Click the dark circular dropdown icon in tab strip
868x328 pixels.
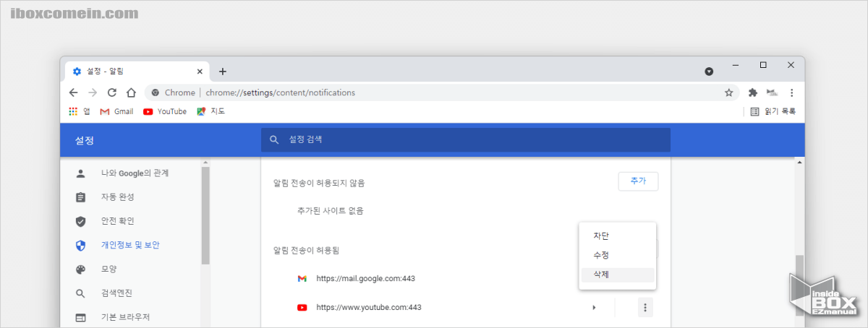tap(709, 72)
